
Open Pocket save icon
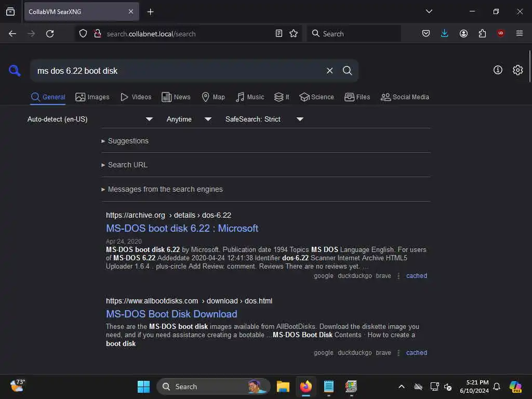(426, 34)
